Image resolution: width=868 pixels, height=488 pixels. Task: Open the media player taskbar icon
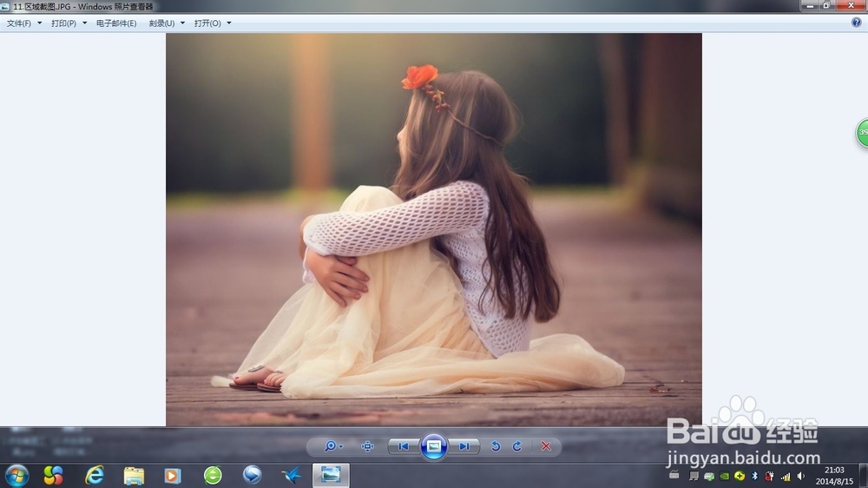point(172,475)
